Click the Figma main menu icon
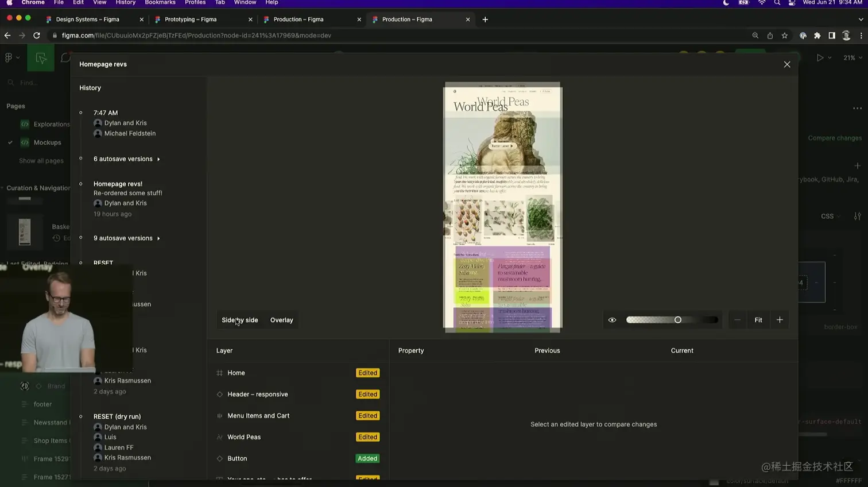Viewport: 868px width, 487px height. click(9, 57)
